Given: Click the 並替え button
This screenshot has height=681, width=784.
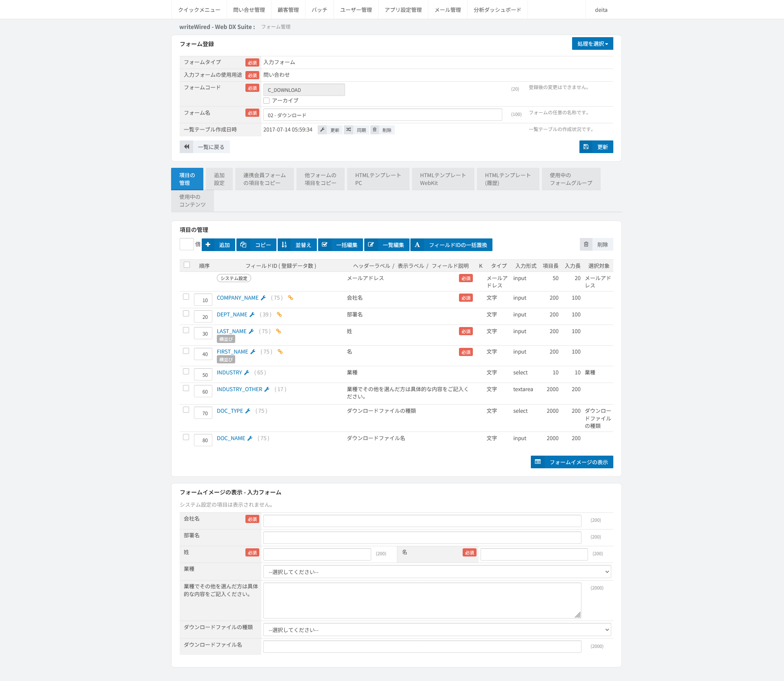Looking at the screenshot, I should [297, 245].
